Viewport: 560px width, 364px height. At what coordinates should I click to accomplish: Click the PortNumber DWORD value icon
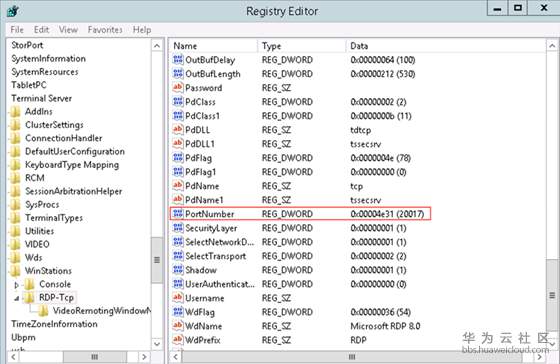click(178, 214)
